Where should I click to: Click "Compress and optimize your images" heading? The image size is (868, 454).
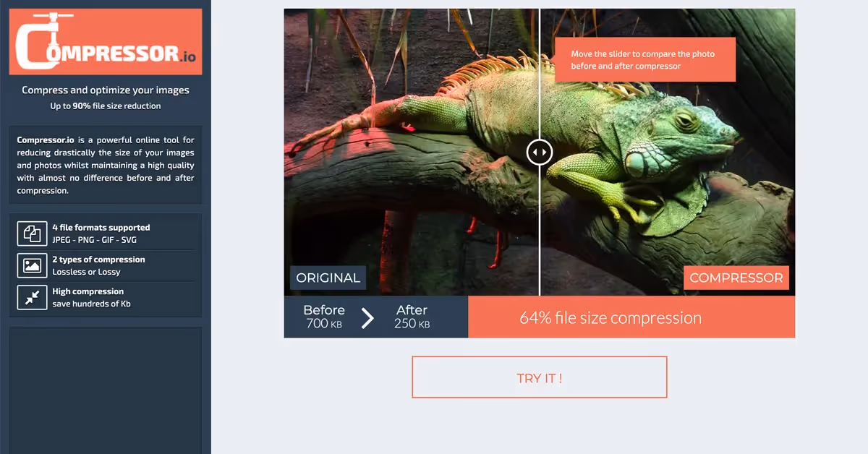point(106,90)
